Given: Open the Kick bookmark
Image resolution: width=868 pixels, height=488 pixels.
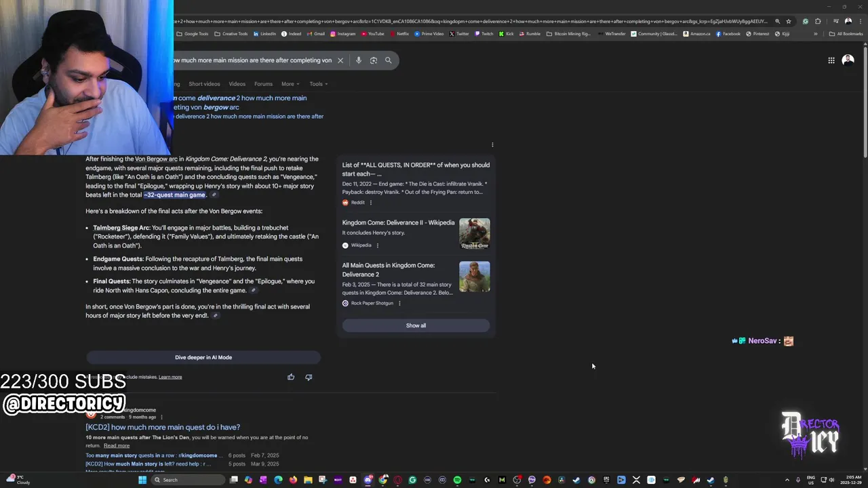Looking at the screenshot, I should pos(506,34).
